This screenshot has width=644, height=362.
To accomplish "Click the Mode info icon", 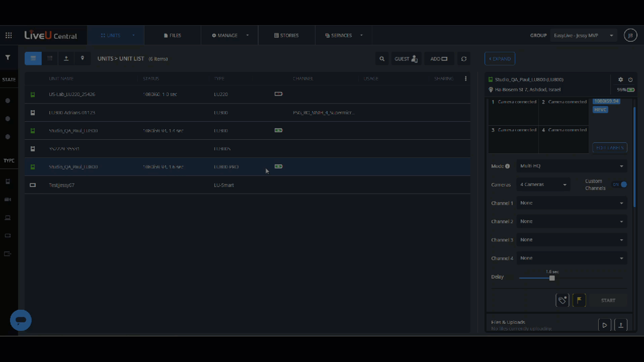I will point(507,166).
